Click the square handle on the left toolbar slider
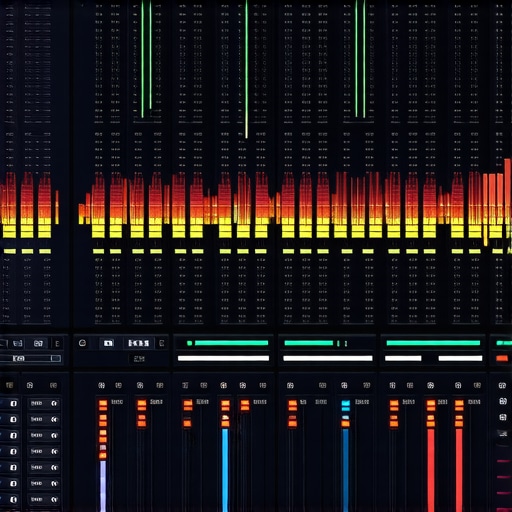 point(56,358)
